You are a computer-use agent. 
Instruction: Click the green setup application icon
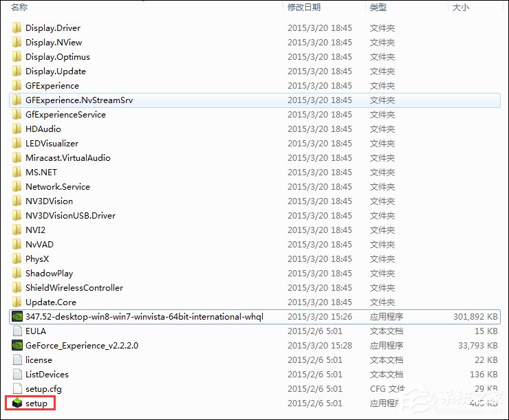(x=17, y=403)
